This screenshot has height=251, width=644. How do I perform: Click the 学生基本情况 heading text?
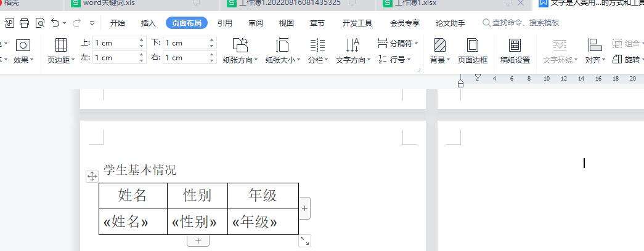(140, 169)
